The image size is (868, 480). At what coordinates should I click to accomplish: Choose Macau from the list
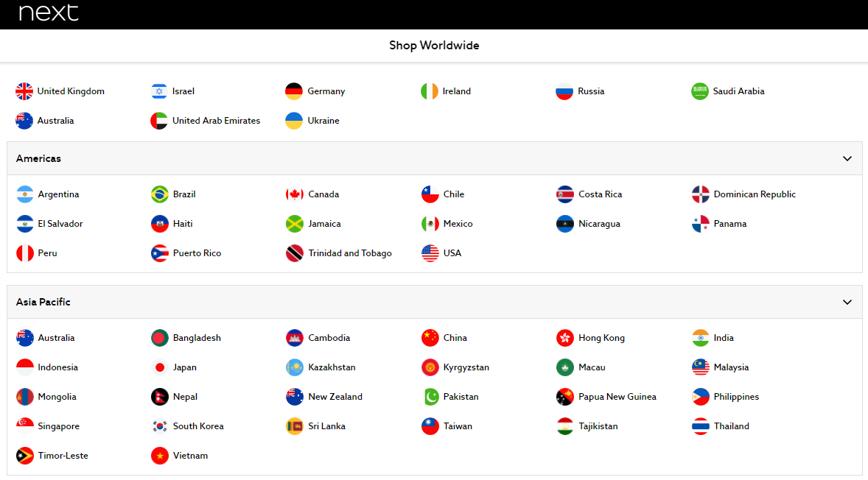[x=581, y=367]
